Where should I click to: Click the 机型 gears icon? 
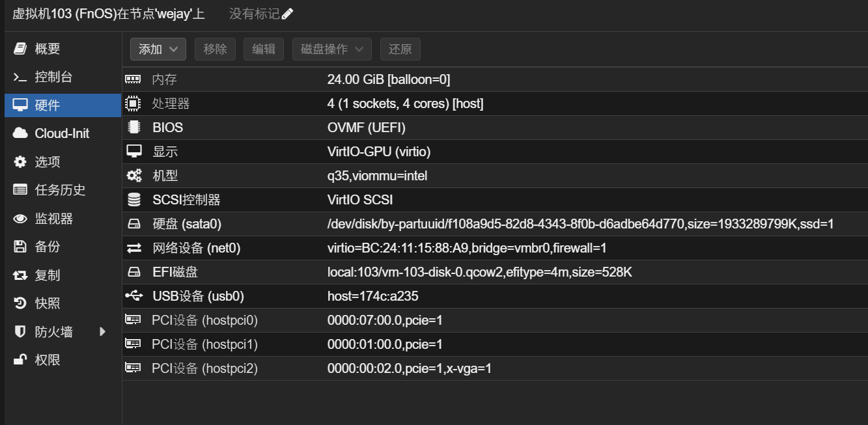pyautogui.click(x=133, y=176)
